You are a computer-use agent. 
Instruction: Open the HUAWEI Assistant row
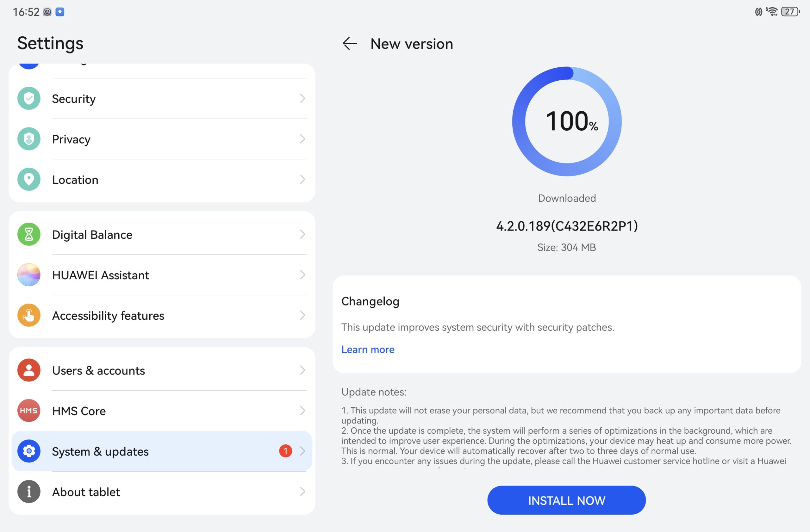point(162,275)
